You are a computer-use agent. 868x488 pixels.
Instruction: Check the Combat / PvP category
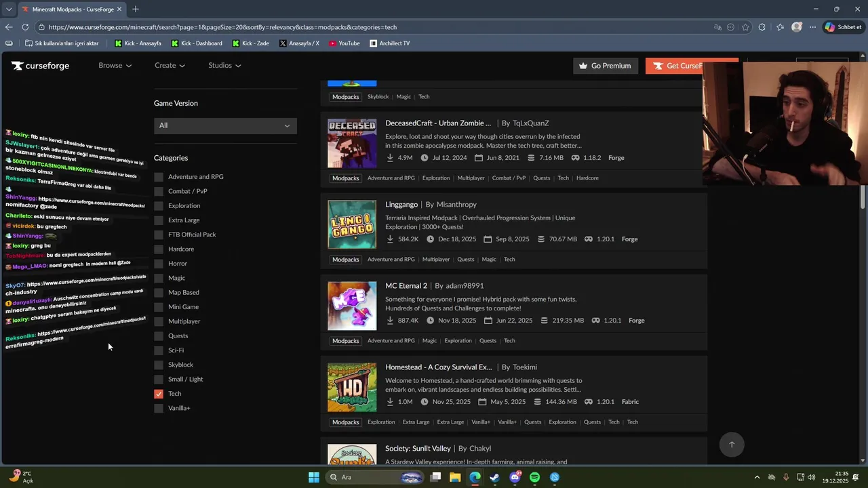[x=159, y=191]
